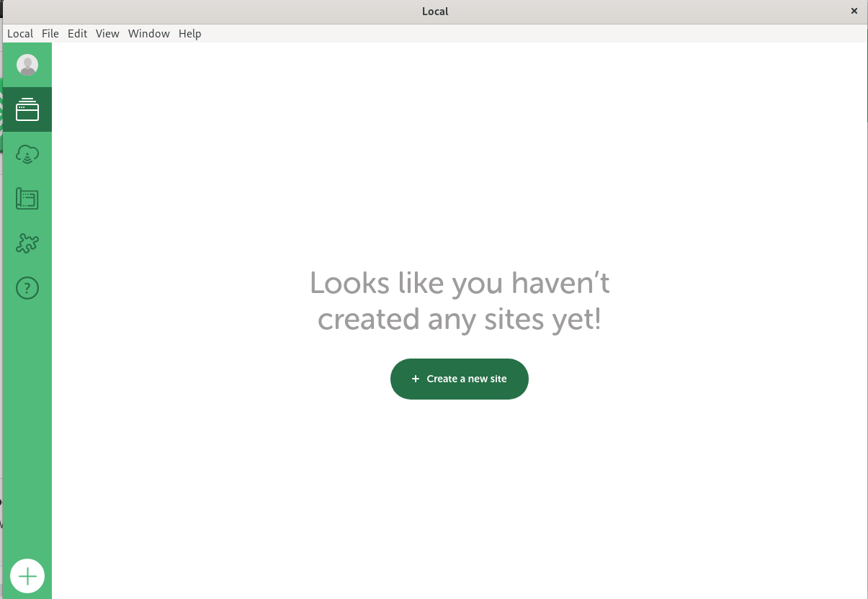868x599 pixels.
Task: Open the Add-ons puzzle piece icon
Action: tap(27, 243)
